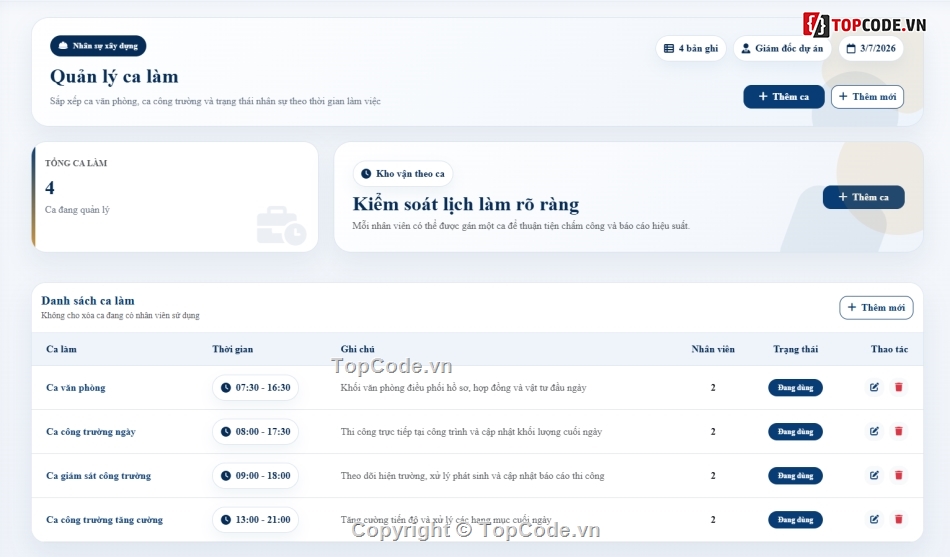Viewport: 950px width, 557px height.
Task: Click the Quản lý ca làm heading
Action: [x=114, y=77]
